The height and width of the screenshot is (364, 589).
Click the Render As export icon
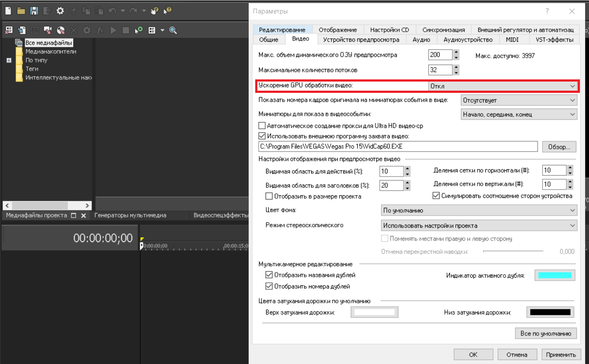[47, 10]
